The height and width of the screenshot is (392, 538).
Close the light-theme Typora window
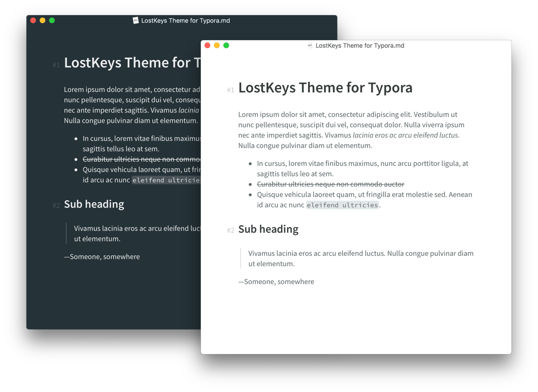tap(207, 45)
